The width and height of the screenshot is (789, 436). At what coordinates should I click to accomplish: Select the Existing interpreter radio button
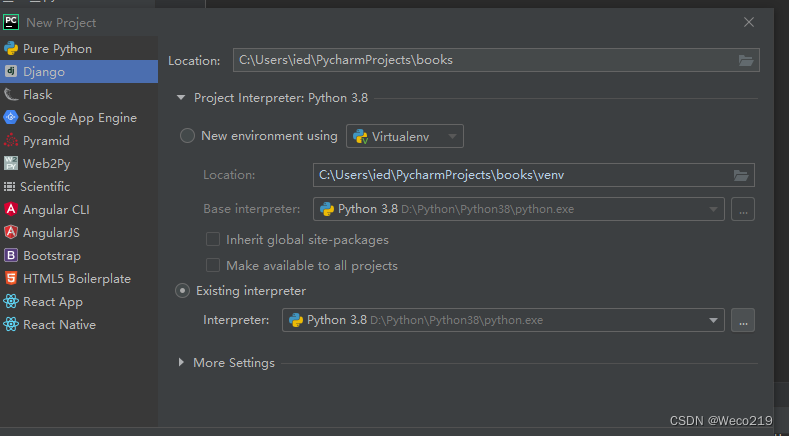(183, 291)
